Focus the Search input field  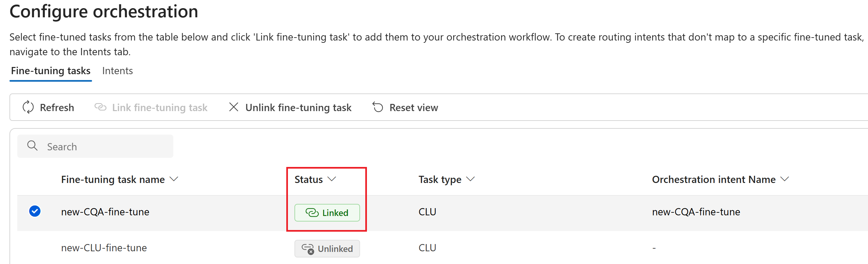(95, 146)
